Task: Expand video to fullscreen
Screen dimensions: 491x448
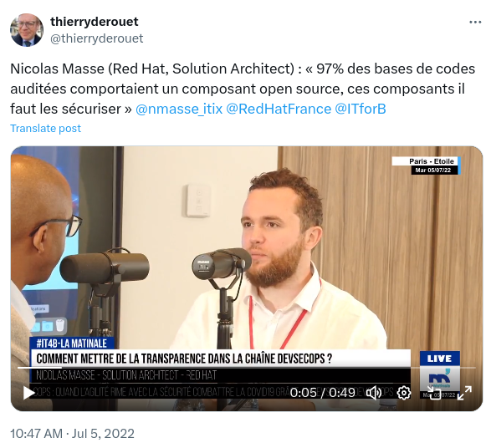Action: 464,393
